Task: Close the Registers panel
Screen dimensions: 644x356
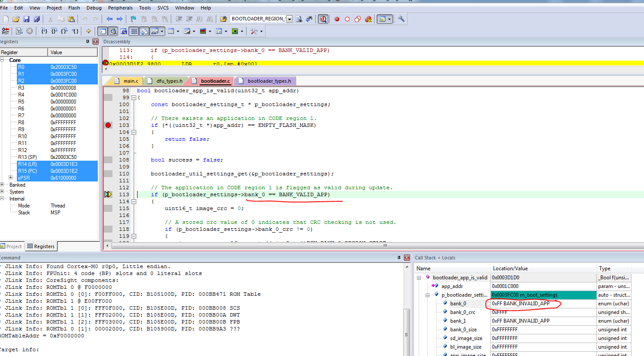Action: click(x=96, y=42)
